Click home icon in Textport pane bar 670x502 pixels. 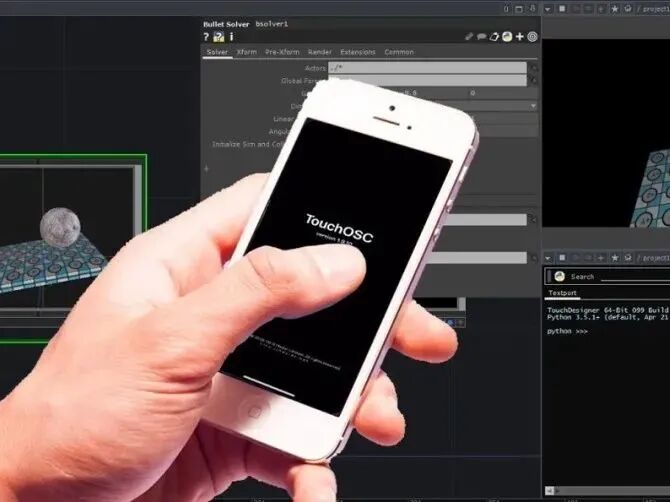pyautogui.click(x=628, y=258)
